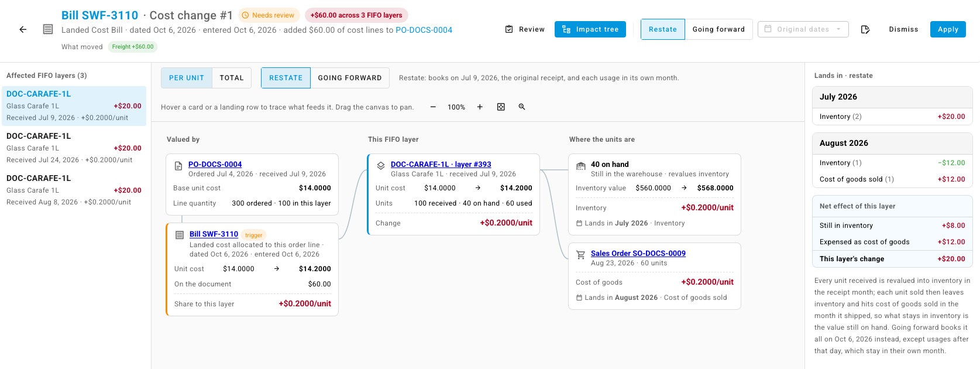
Task: Select RESTATE canvas mode
Action: (x=286, y=78)
